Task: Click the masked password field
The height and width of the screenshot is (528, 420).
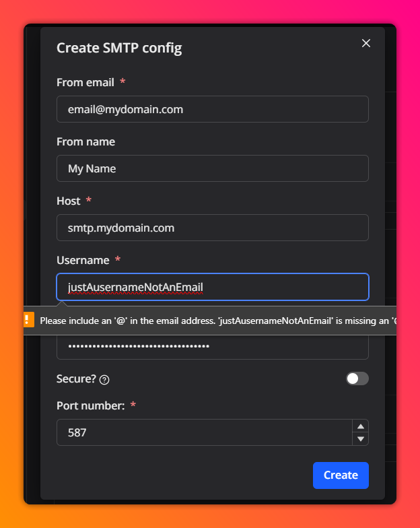Action: point(213,347)
